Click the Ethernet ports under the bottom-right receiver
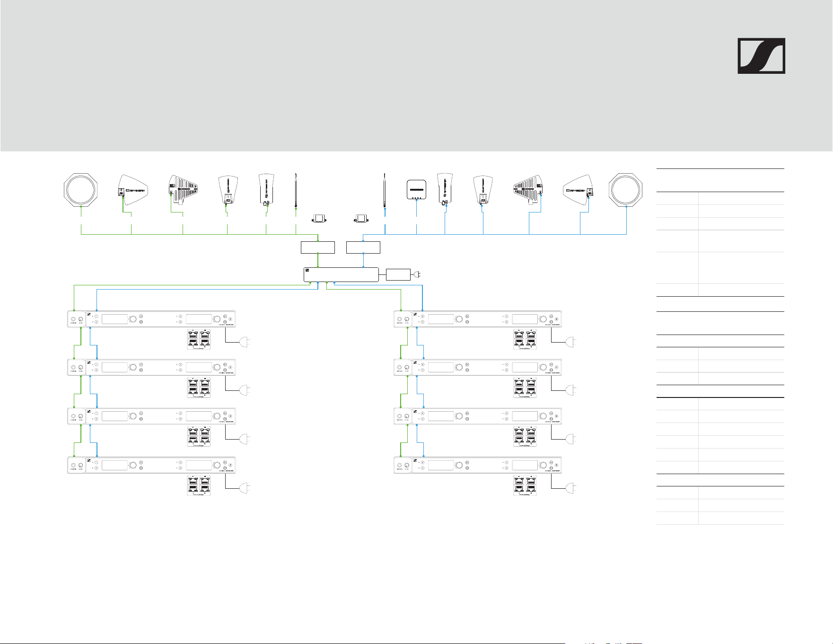The height and width of the screenshot is (644, 833). [x=526, y=485]
